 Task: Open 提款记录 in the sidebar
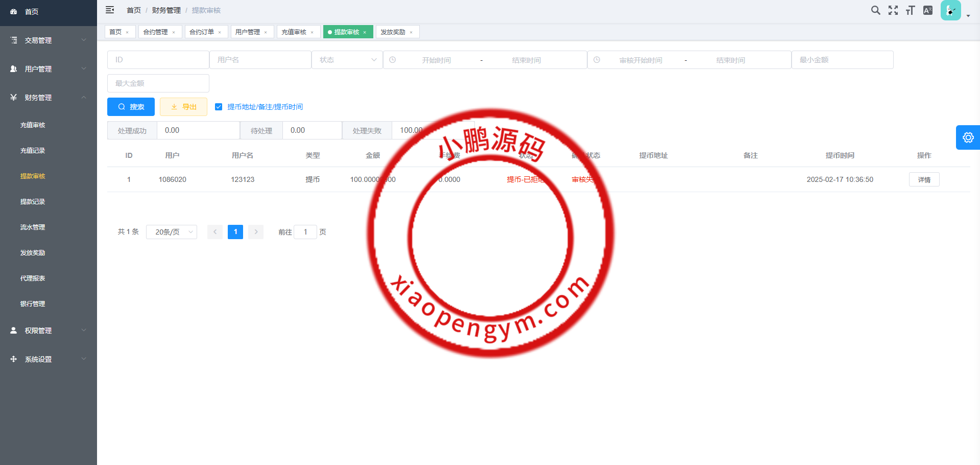[x=33, y=202]
